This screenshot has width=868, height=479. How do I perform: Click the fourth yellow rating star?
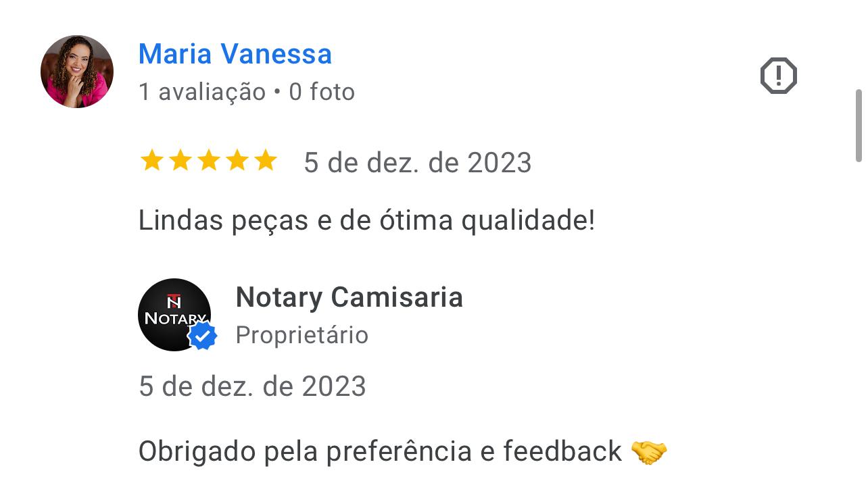click(x=237, y=161)
